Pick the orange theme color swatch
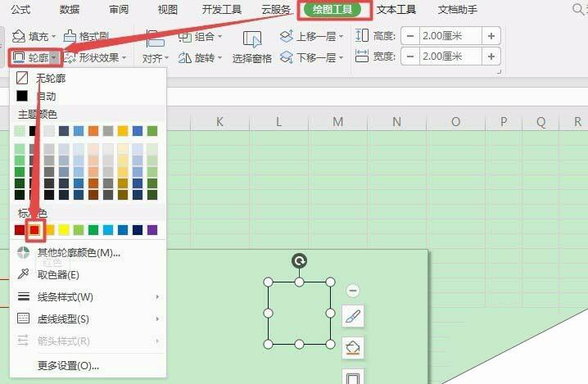 93,131
